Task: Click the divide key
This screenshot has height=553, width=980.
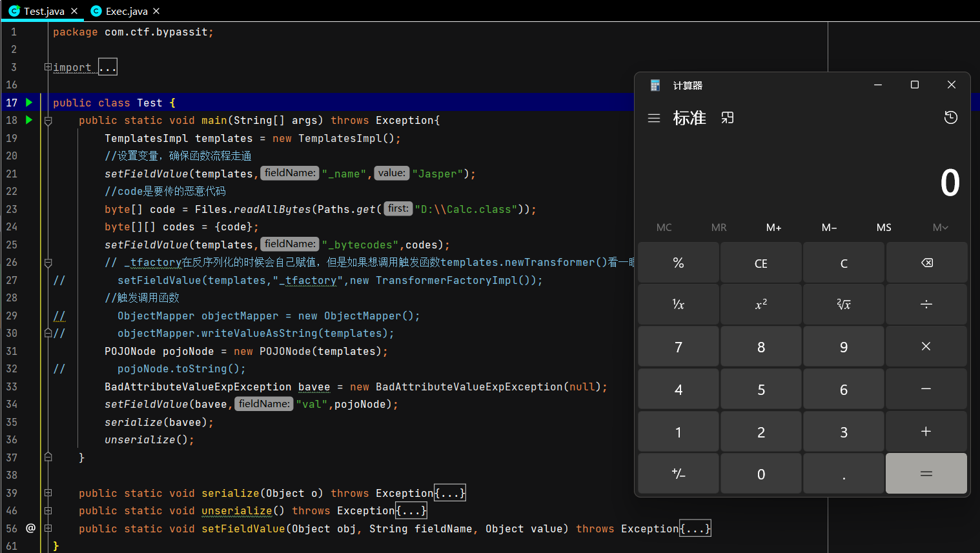Action: click(926, 305)
